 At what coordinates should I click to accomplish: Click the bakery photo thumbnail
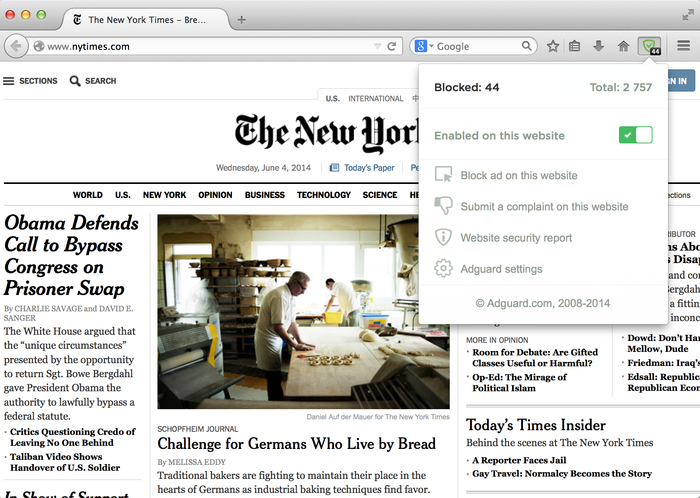[303, 311]
